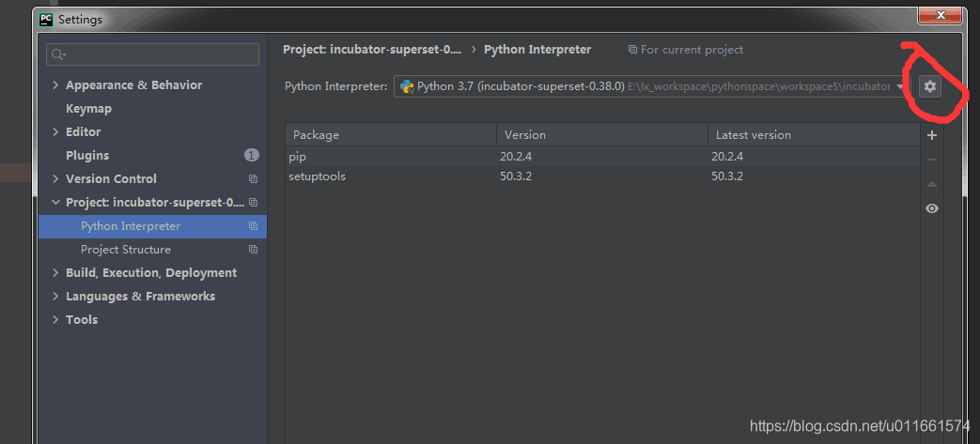Click the settings search field
Screen dimensions: 980x444
152,55
